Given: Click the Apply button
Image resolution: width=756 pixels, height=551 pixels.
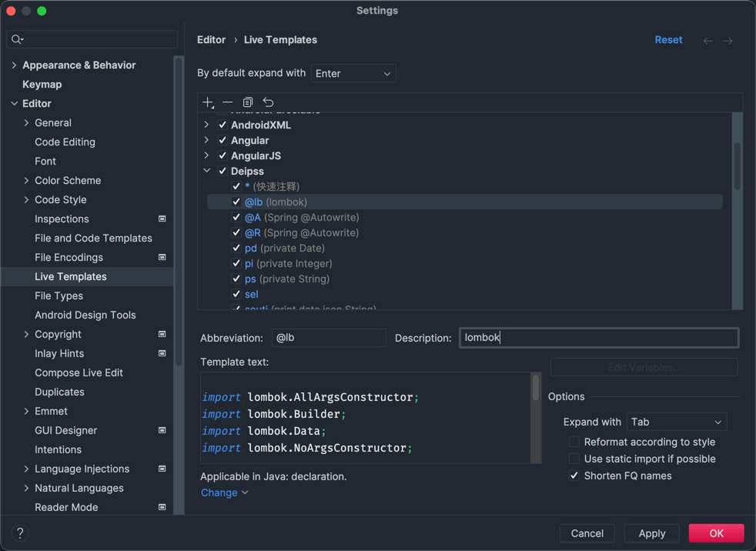Looking at the screenshot, I should point(651,533).
